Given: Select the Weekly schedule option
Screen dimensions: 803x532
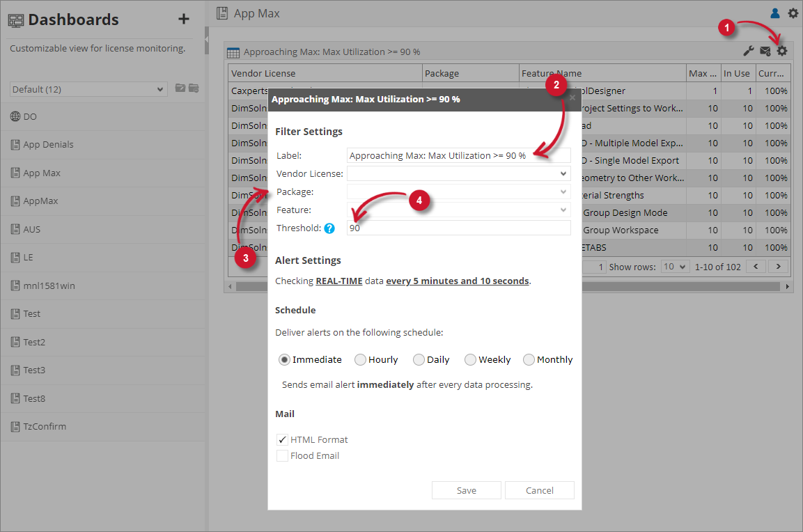Looking at the screenshot, I should point(470,360).
